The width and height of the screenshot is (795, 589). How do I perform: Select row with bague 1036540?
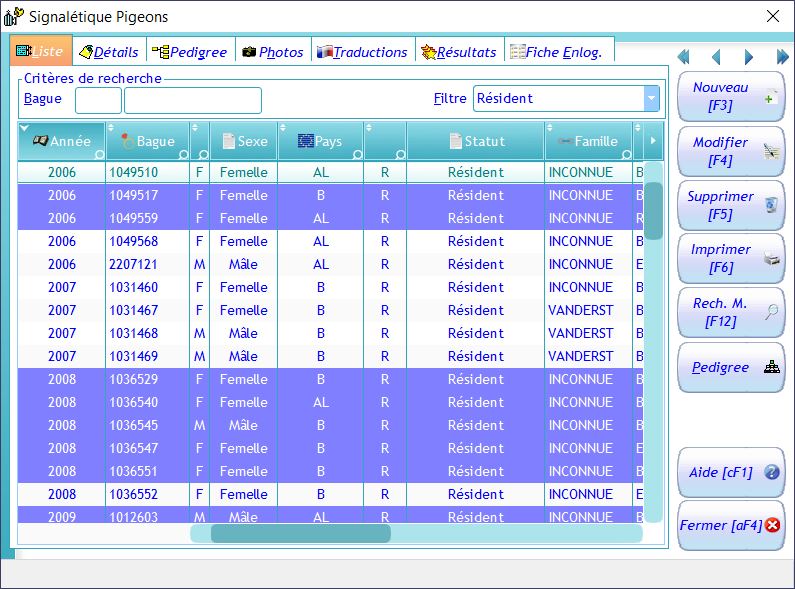pyautogui.click(x=331, y=402)
